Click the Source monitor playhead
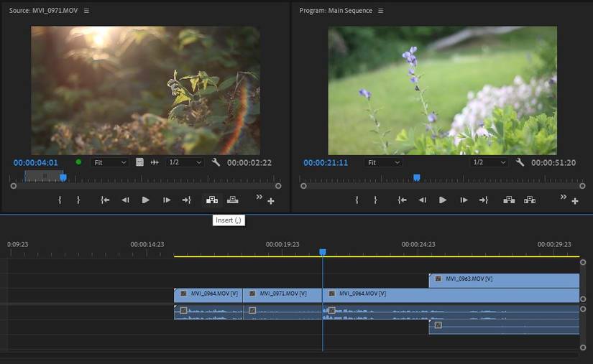The height and width of the screenshot is (364, 593). coord(63,177)
